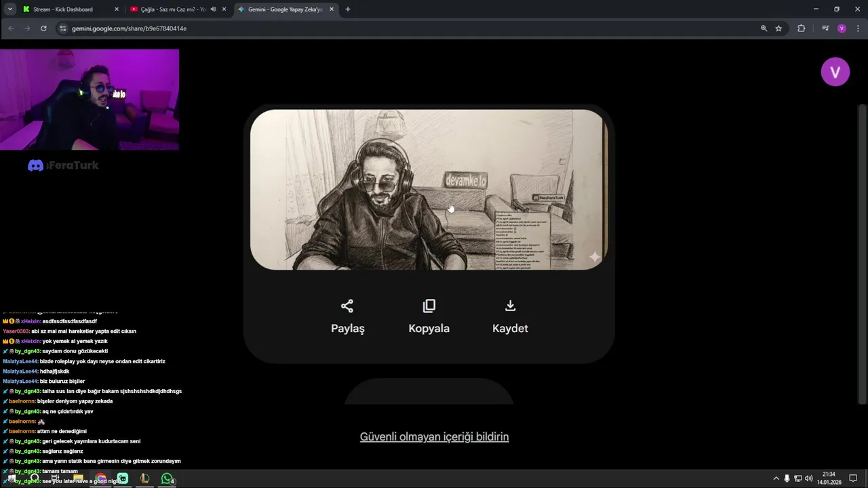Click chat message 'attım ne denediğimi'
Image resolution: width=868 pixels, height=488 pixels.
(x=62, y=431)
